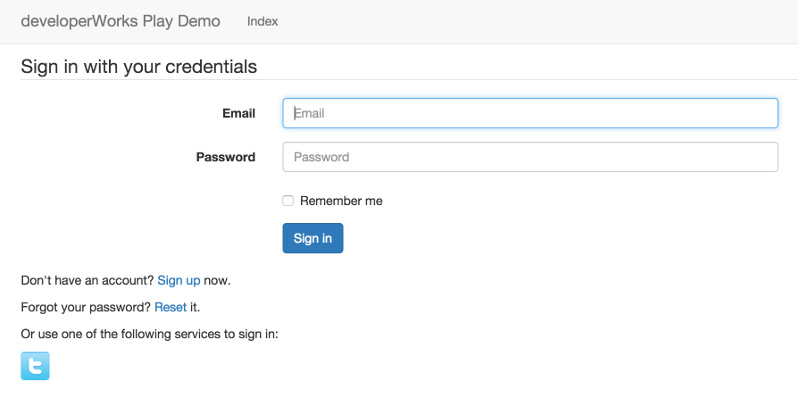The image size is (798, 403).
Task: Click the Password placeholder text in the field
Action: click(x=321, y=157)
